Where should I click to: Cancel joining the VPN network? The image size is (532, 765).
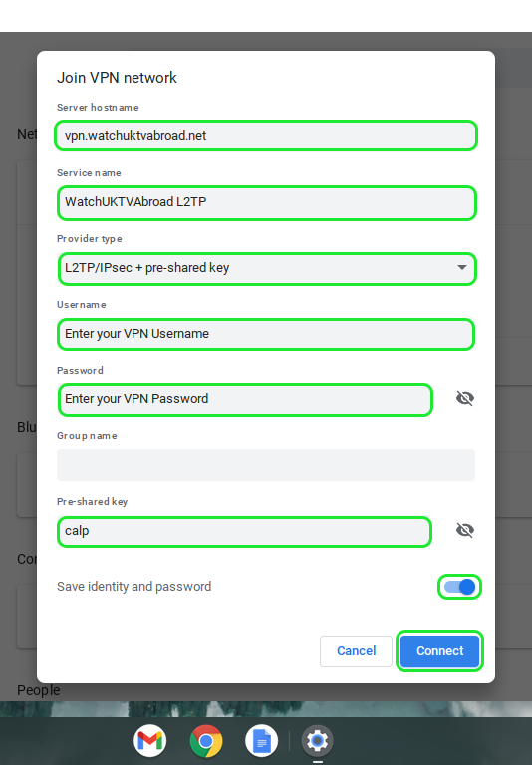click(x=356, y=650)
